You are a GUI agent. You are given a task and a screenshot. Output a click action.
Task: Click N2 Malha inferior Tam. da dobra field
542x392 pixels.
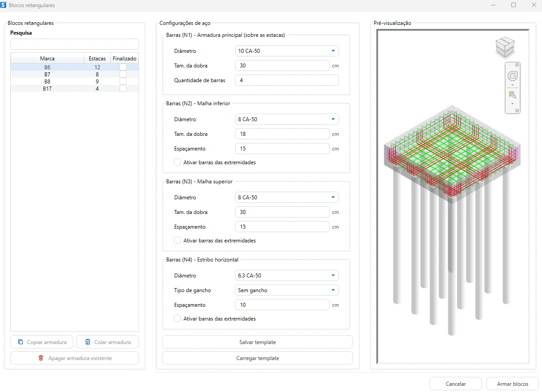(283, 134)
